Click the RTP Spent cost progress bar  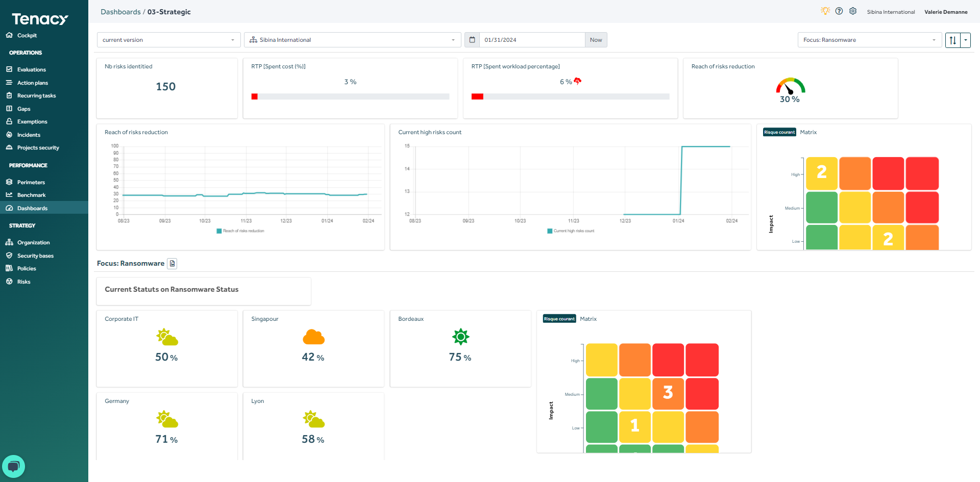(x=350, y=96)
